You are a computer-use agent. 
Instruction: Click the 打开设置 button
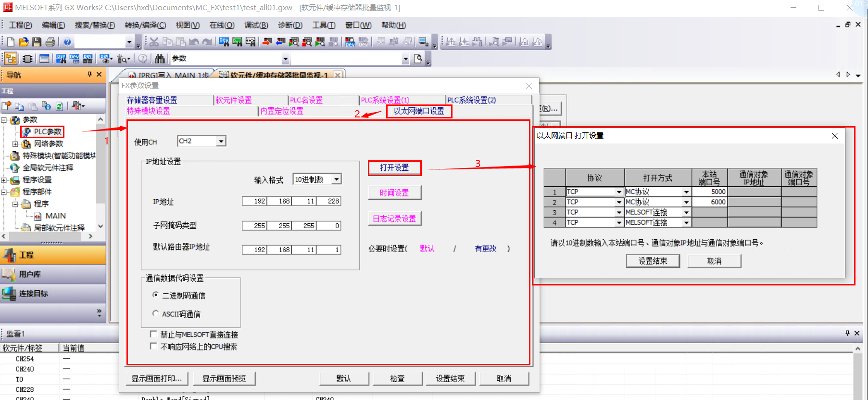394,168
